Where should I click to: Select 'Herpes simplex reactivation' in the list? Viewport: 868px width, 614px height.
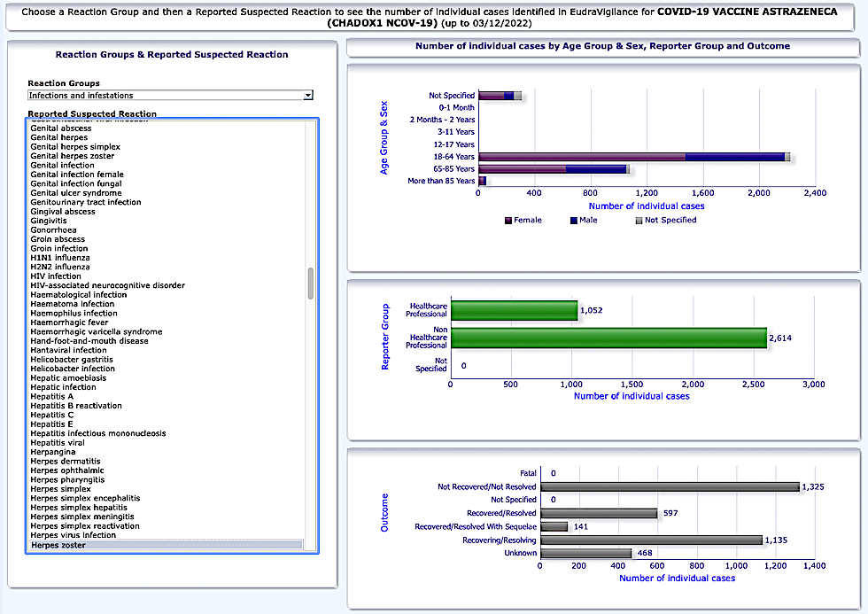tap(85, 526)
